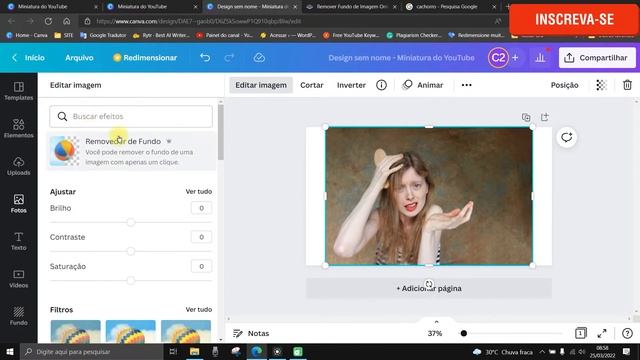Click the comment bubble beside canvas
This screenshot has width=640, height=360.
click(x=567, y=137)
